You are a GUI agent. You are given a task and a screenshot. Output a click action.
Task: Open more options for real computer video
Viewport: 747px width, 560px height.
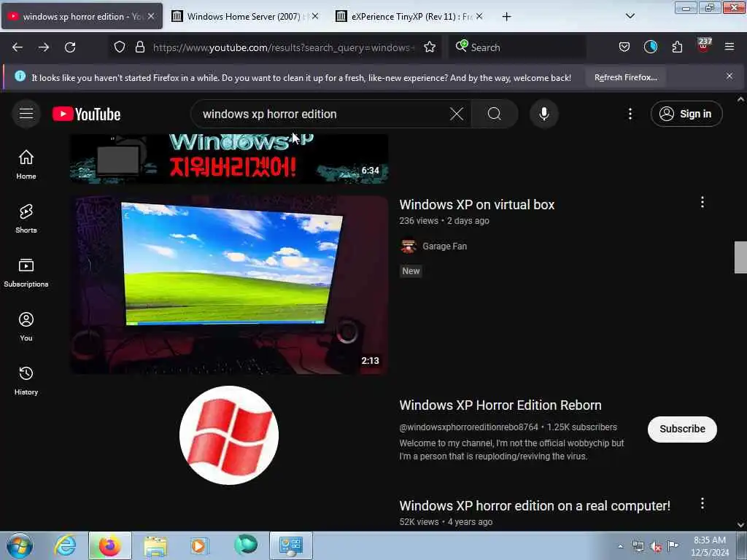703,504
